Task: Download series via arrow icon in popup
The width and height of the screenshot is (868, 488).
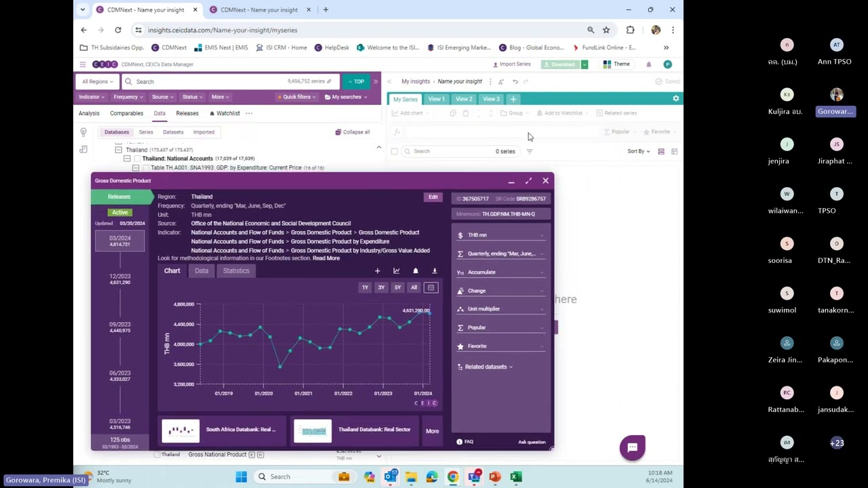Action: tap(435, 271)
